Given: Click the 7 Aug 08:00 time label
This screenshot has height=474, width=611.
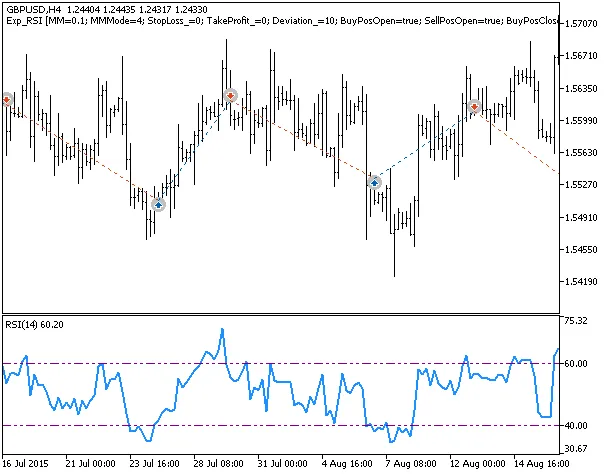Looking at the screenshot, I should coord(411,464).
